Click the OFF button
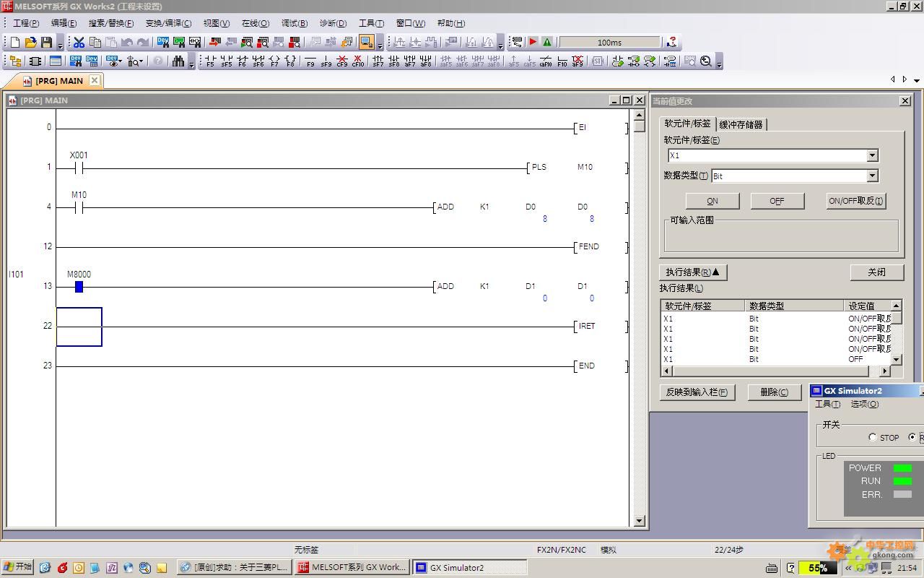924x578 pixels. pos(777,201)
